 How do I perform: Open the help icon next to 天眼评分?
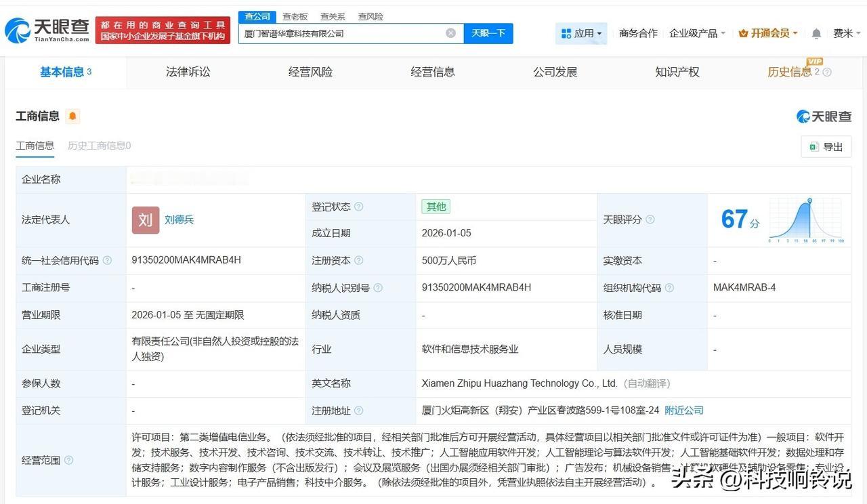coord(650,219)
